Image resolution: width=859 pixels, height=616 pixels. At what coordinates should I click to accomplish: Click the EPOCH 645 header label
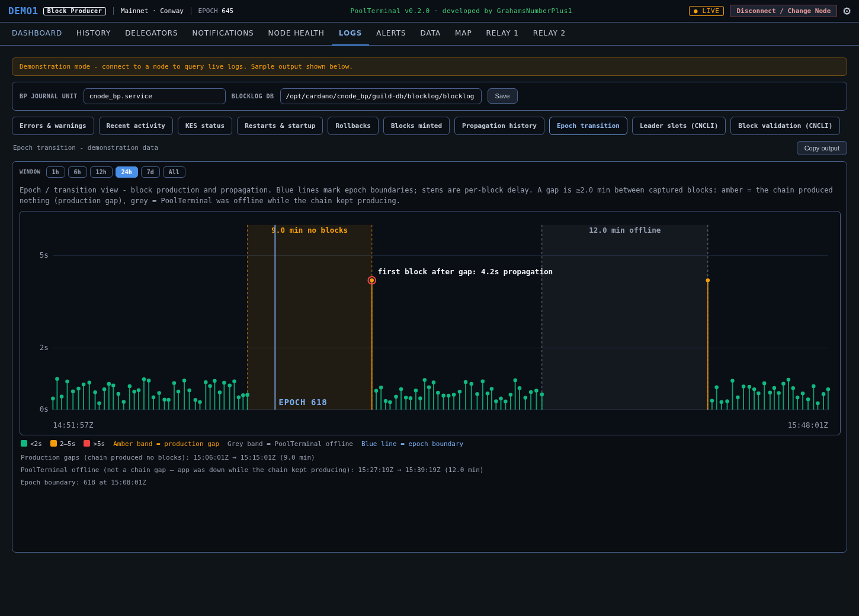216,11
